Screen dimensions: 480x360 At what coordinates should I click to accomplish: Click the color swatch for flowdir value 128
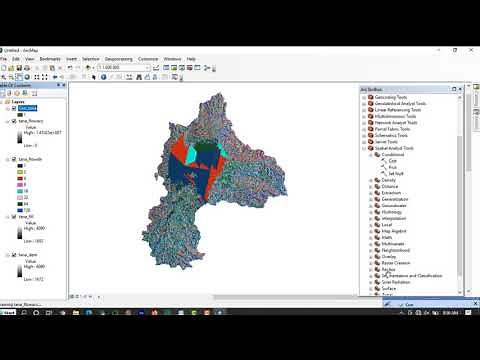(20, 210)
